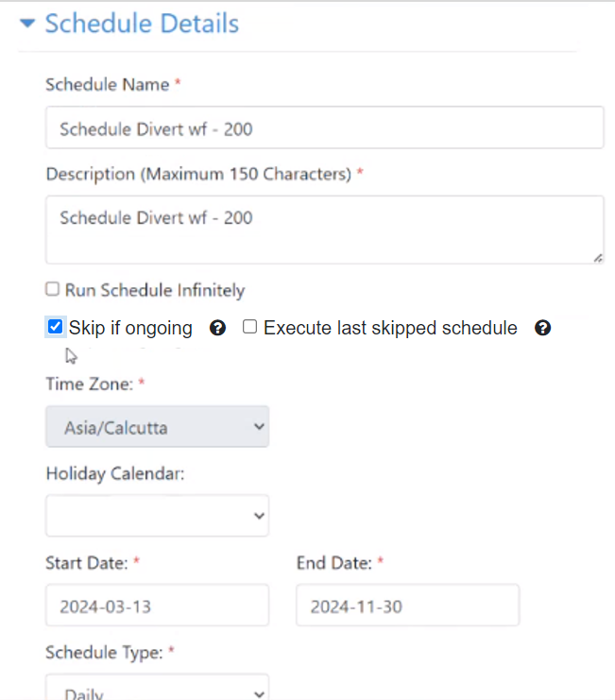The width and height of the screenshot is (615, 700).
Task: Tick the Execute last skipped schedule checkbox
Action: [250, 326]
